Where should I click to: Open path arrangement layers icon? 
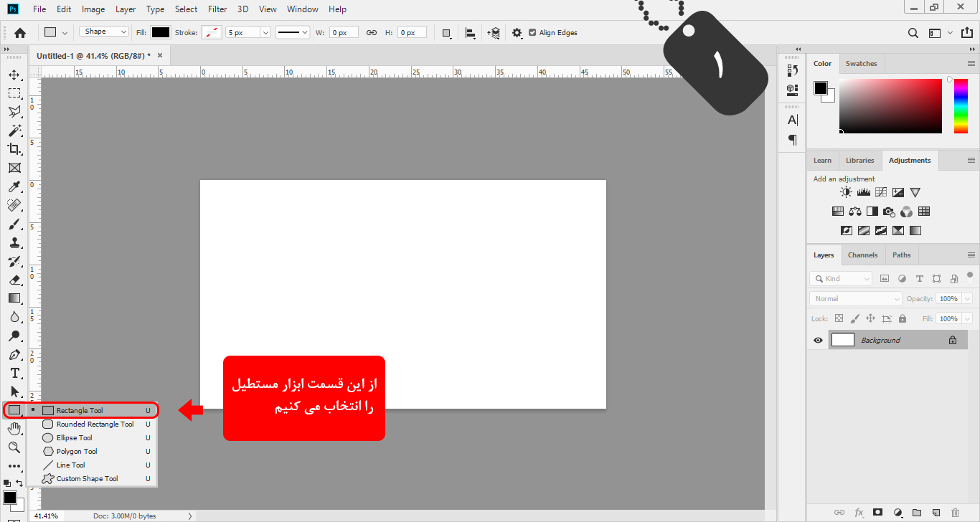click(494, 32)
